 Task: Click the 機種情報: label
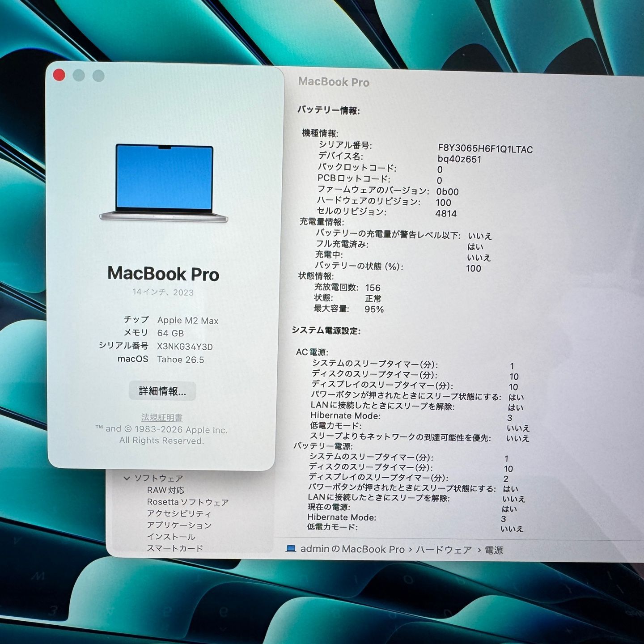point(320,133)
